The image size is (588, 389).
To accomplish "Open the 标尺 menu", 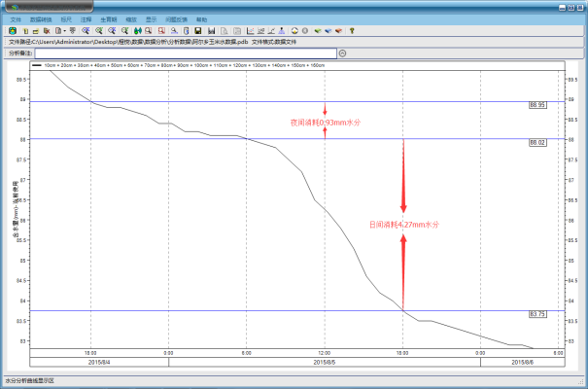I will coord(66,19).
